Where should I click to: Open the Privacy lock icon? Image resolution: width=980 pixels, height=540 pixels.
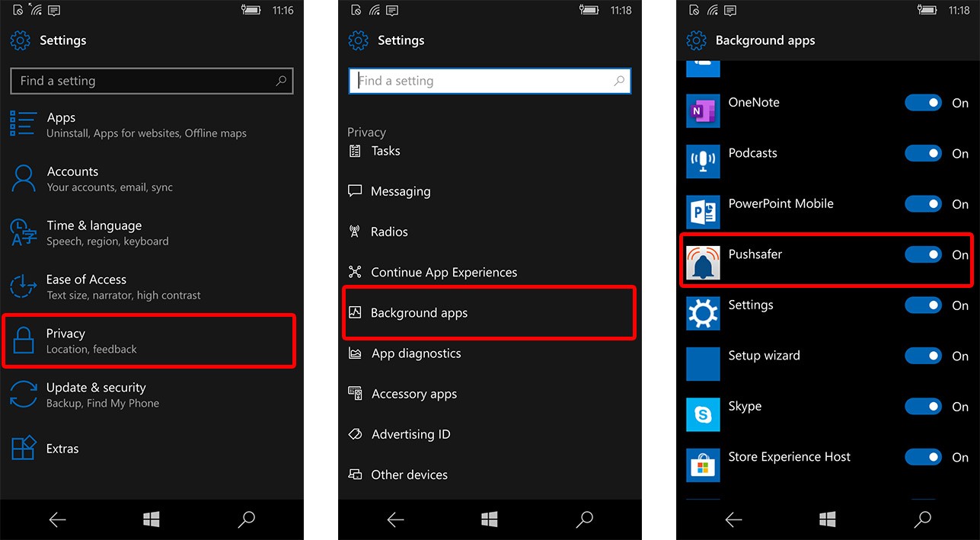coord(24,340)
